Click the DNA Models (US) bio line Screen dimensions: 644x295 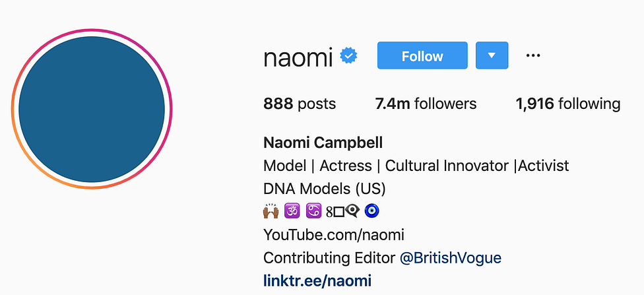[325, 189]
